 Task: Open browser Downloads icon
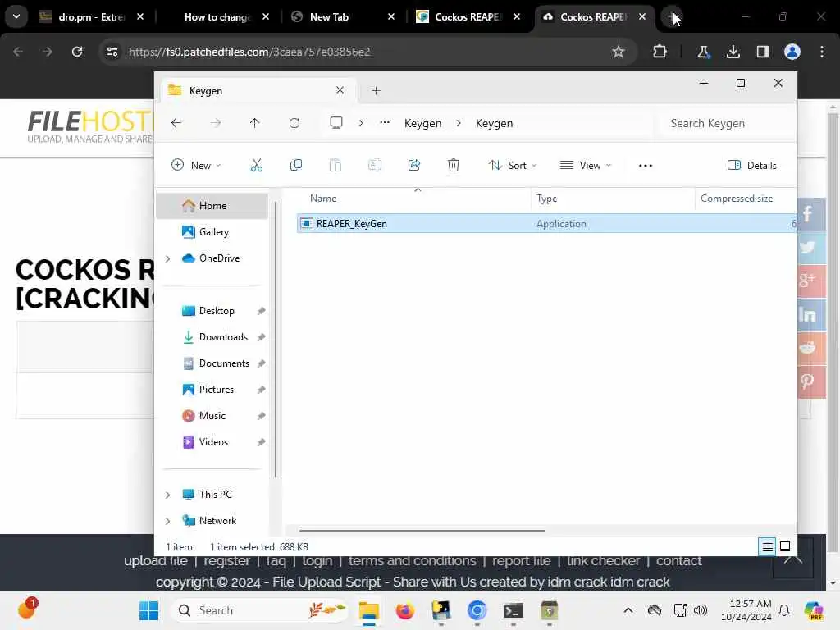pyautogui.click(x=733, y=52)
